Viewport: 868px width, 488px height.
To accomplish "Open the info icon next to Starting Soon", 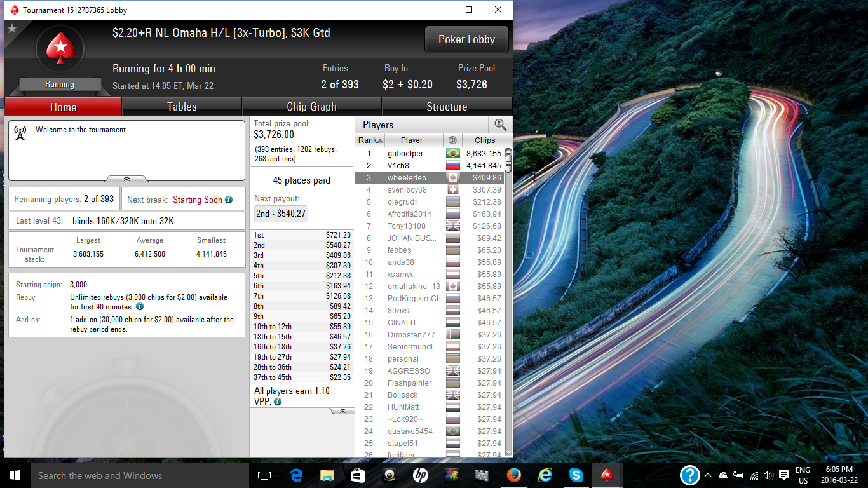I will click(229, 200).
